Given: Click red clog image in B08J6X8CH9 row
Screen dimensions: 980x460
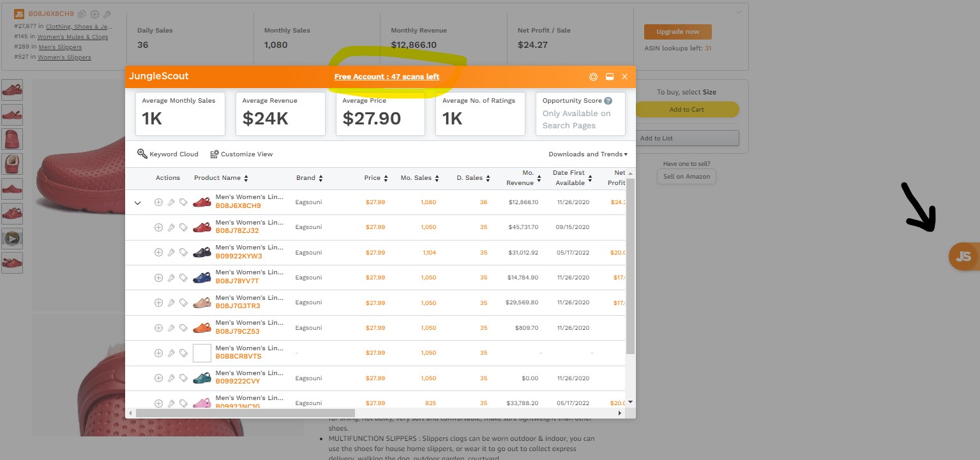Looking at the screenshot, I should pyautogui.click(x=202, y=202).
